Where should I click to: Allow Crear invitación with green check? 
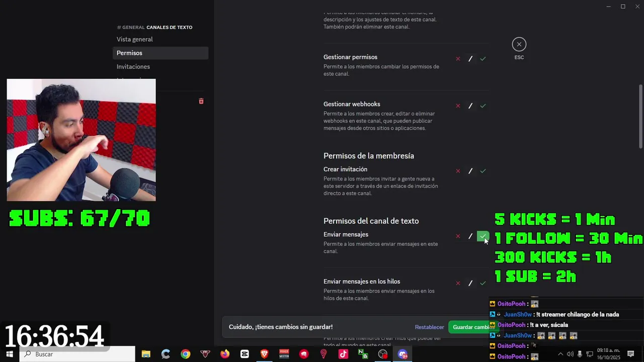[483, 171]
